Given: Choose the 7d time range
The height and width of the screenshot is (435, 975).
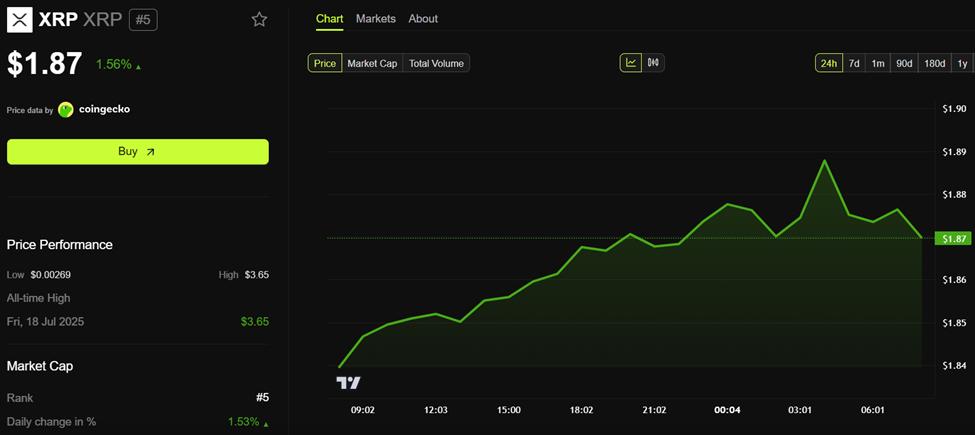Looking at the screenshot, I should point(854,63).
